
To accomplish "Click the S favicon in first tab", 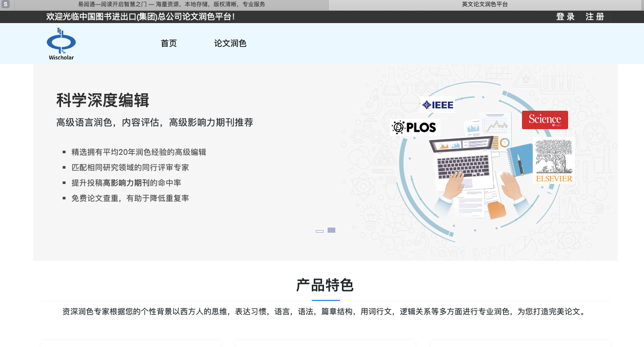I will pos(6,4).
